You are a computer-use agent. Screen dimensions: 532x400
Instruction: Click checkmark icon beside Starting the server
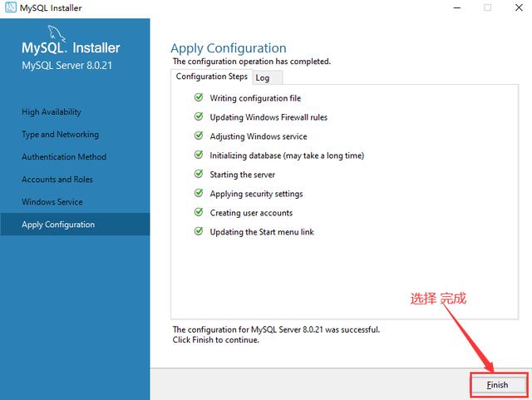[x=199, y=174]
